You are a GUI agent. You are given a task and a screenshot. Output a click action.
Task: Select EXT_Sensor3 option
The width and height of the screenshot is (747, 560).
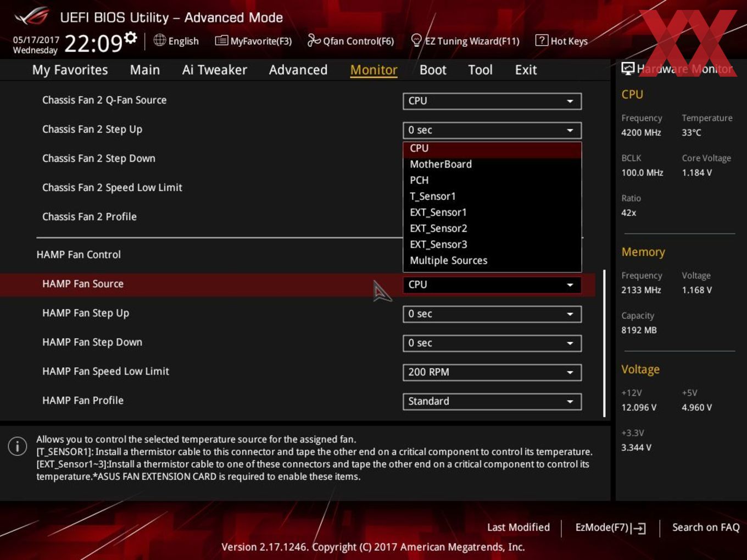(492, 244)
